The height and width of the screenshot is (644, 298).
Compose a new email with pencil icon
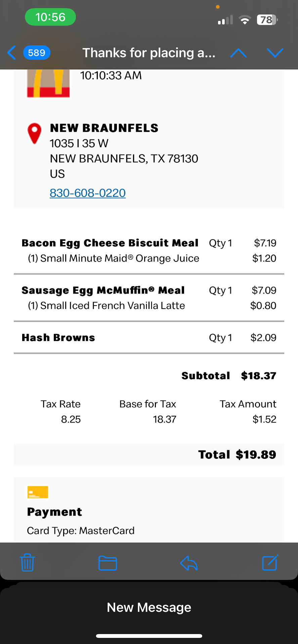[270, 562]
